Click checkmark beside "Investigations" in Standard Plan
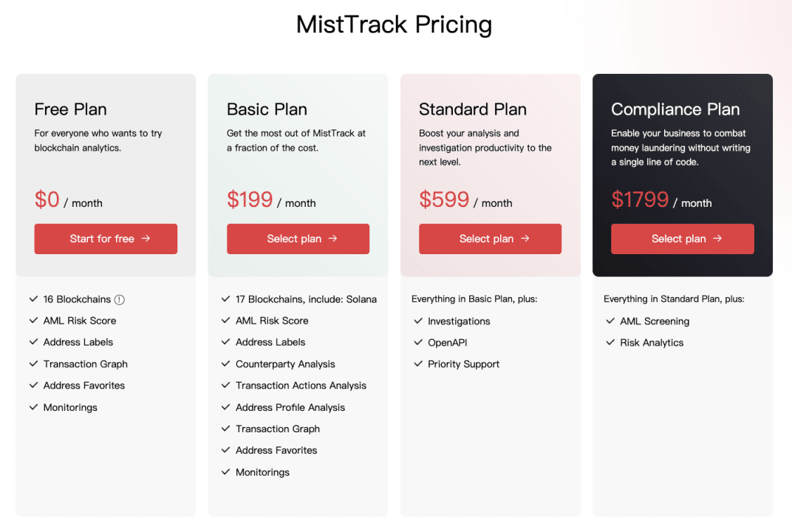 [418, 321]
